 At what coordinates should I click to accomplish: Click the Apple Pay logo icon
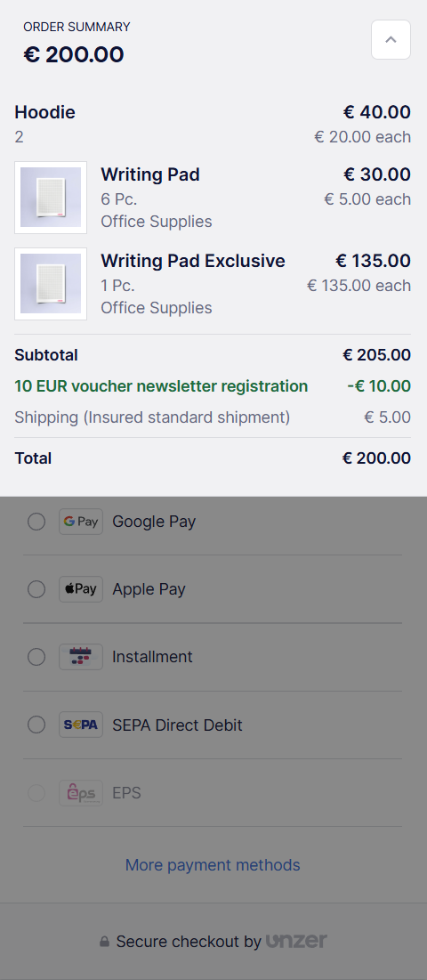[81, 588]
